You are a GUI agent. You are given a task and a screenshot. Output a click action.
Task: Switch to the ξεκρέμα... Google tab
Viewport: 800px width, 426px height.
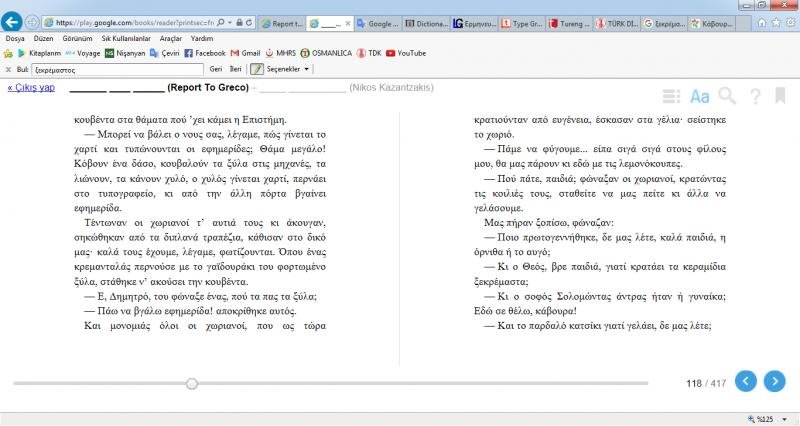click(x=665, y=23)
